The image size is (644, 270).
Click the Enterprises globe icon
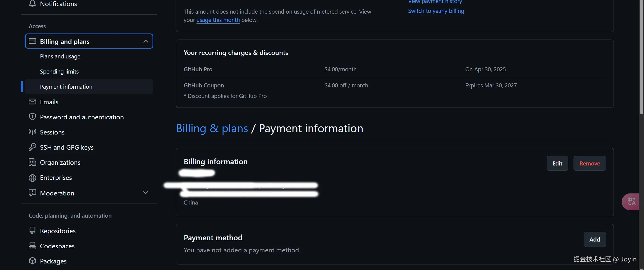(32, 178)
